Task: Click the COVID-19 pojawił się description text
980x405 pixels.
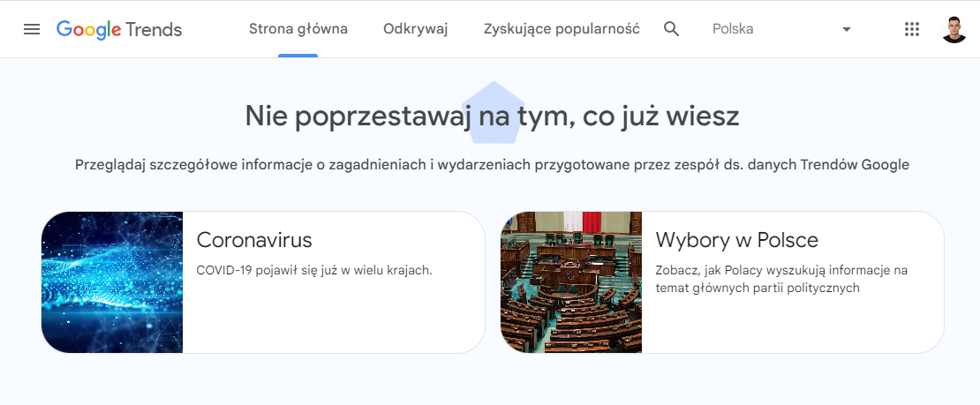Action: (x=314, y=271)
